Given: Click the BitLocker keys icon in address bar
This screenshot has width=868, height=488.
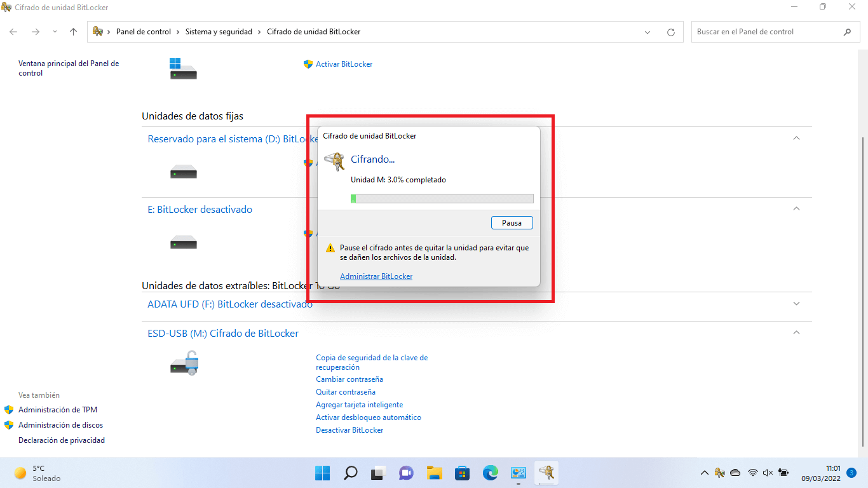Looking at the screenshot, I should coord(98,31).
